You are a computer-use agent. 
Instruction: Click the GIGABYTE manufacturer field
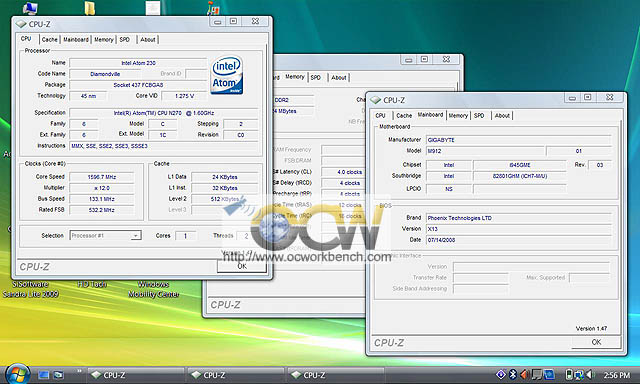coord(519,140)
